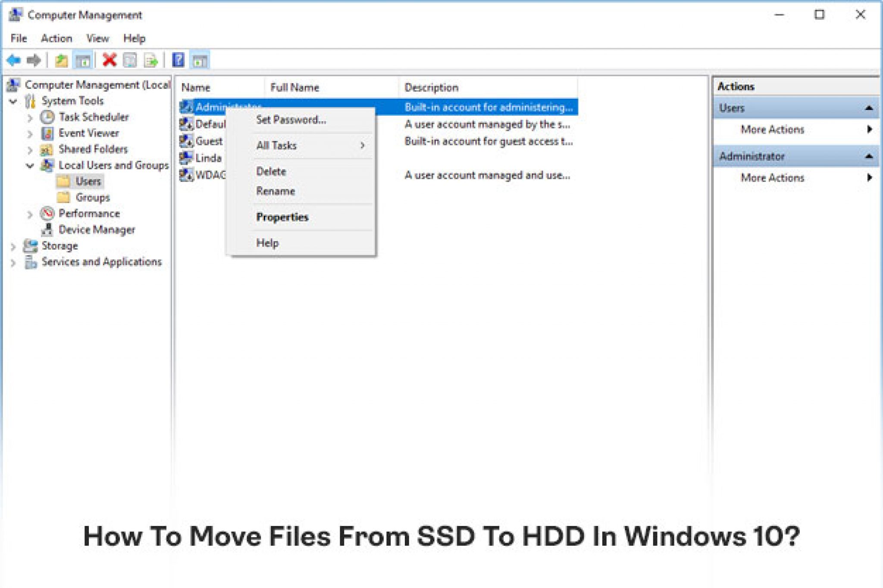Click the Shared Folders icon

point(47,150)
